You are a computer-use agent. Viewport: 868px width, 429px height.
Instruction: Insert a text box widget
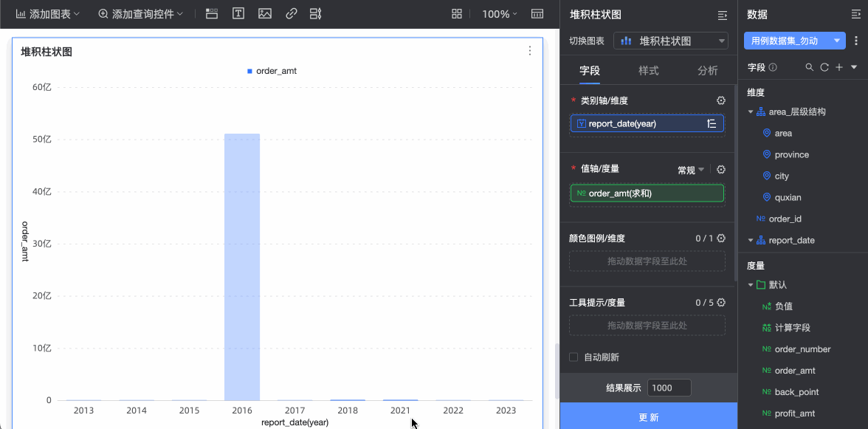[x=238, y=14]
